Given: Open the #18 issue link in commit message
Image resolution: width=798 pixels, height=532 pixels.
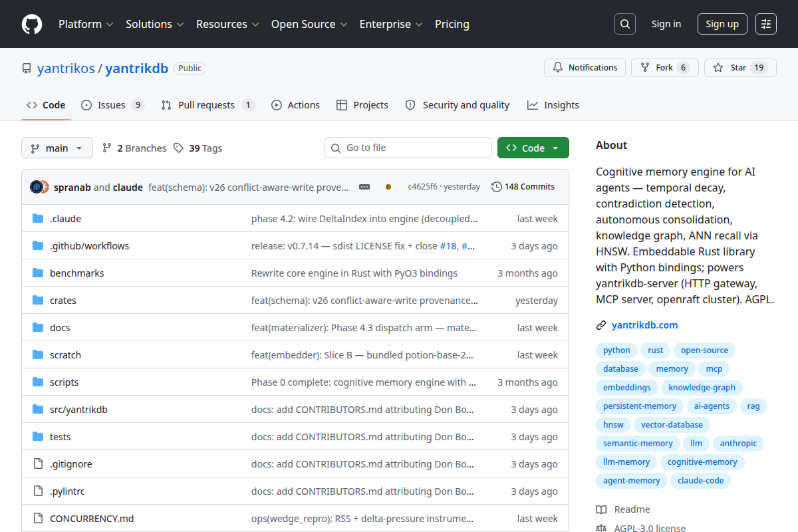Looking at the screenshot, I should click(449, 246).
